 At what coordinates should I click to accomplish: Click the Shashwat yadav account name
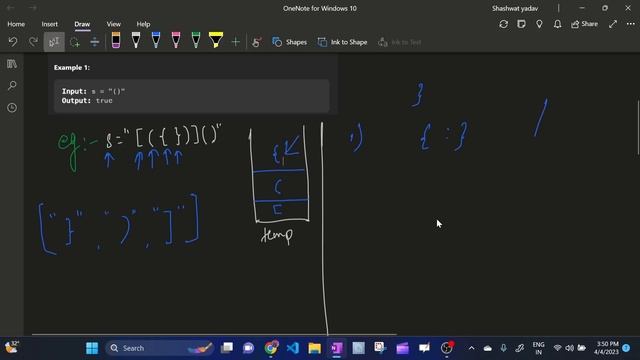[515, 8]
